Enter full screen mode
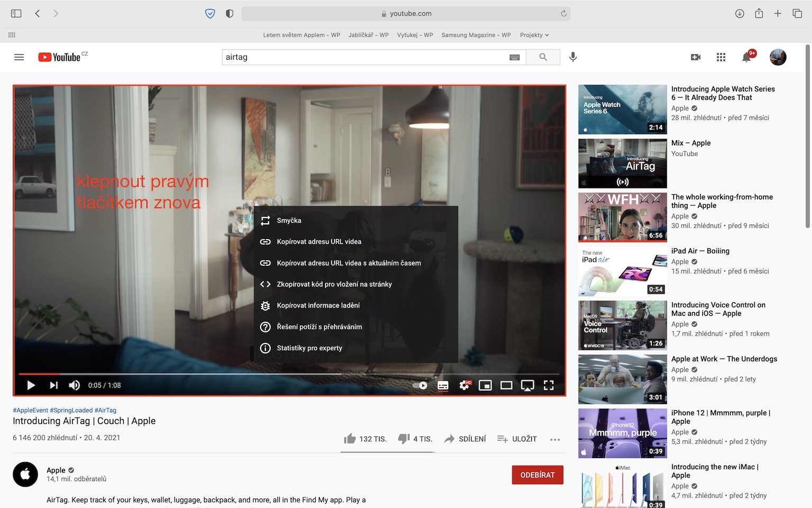This screenshot has width=812, height=508. [x=549, y=385]
